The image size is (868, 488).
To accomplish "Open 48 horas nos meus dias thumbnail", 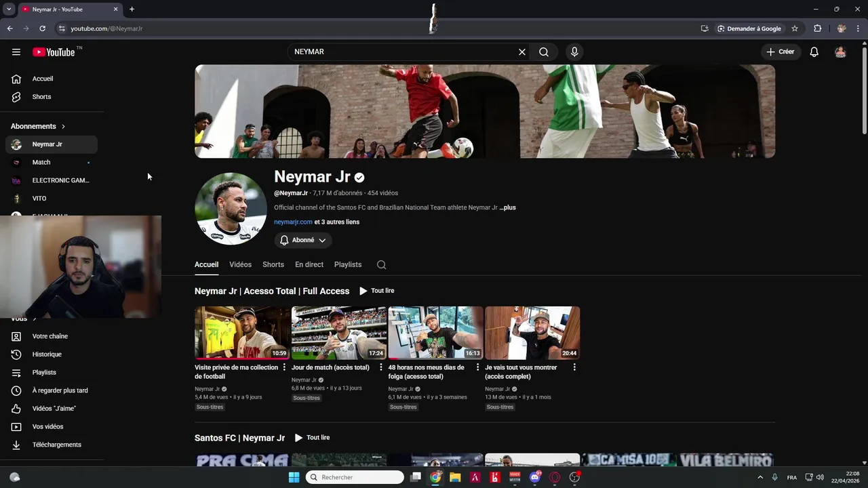I will click(436, 333).
